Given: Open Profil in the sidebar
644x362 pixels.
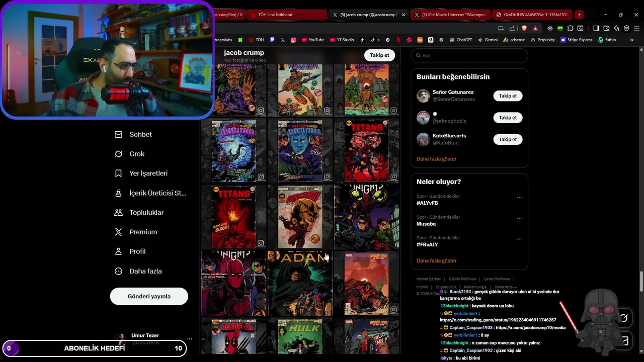Looking at the screenshot, I should (130, 251).
